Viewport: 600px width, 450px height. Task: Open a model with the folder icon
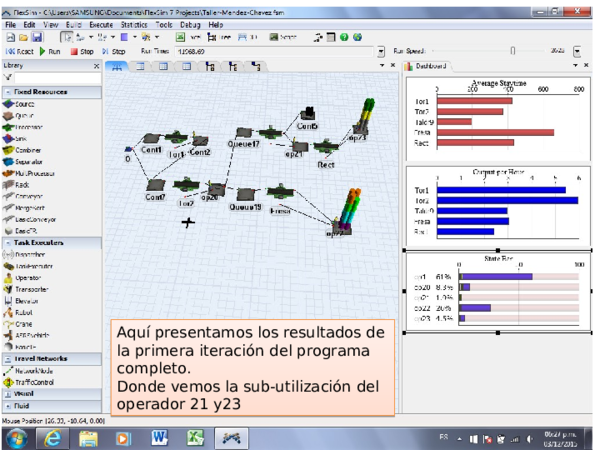click(24, 37)
